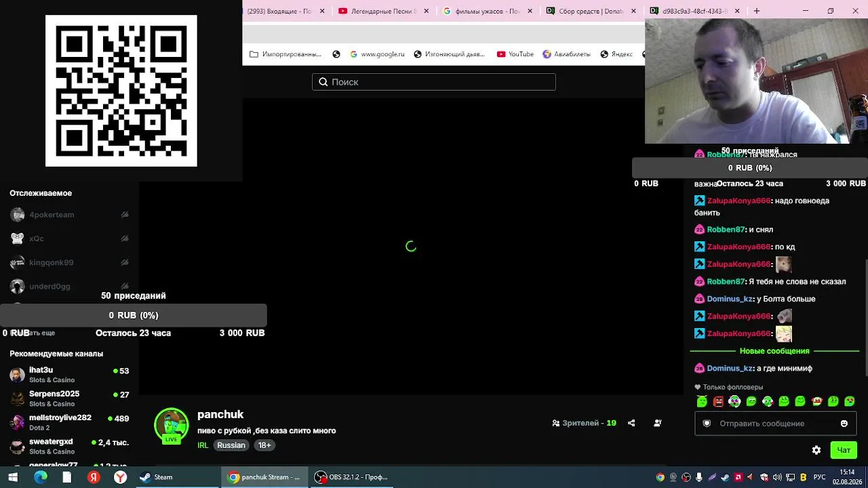Select the 18+ stream tag

(264, 445)
